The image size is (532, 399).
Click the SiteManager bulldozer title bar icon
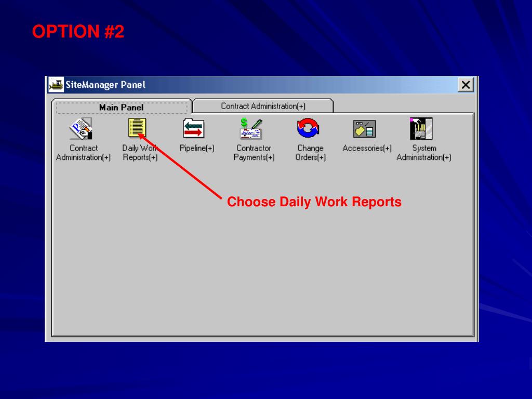(56, 85)
